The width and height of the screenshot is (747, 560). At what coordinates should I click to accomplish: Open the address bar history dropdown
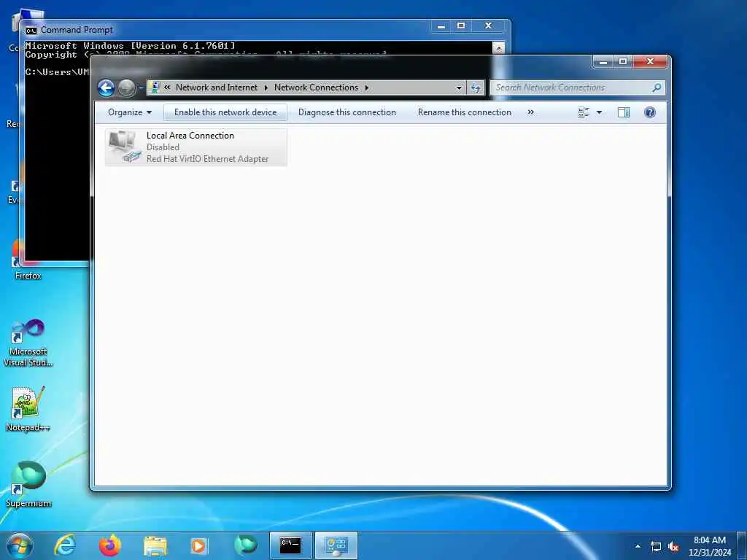(459, 87)
